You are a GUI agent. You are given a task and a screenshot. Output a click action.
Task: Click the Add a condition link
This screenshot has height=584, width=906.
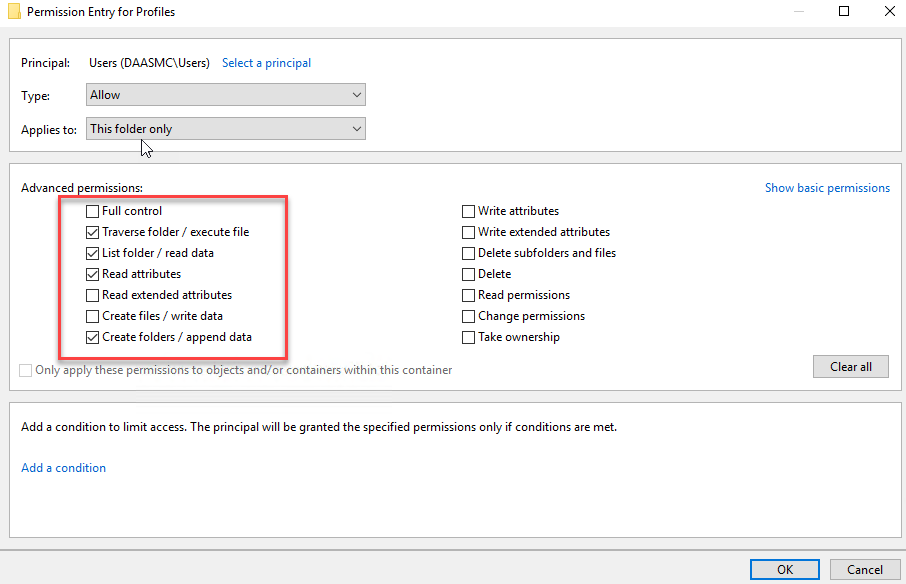point(64,468)
